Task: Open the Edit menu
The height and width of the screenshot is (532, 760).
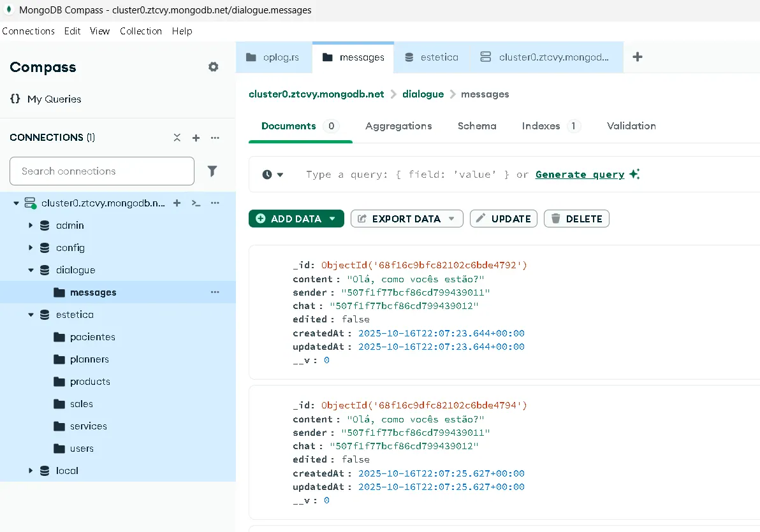Action: [x=72, y=31]
